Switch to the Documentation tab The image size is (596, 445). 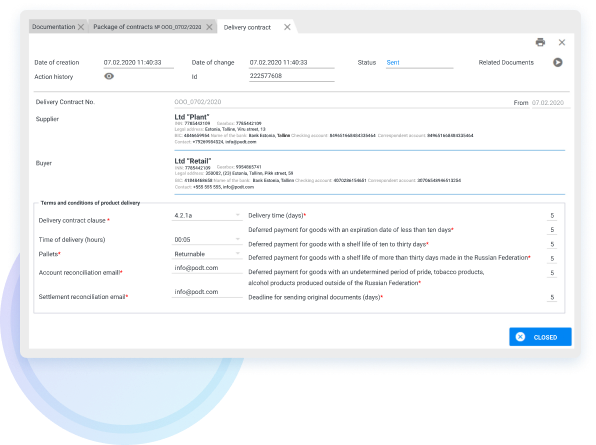tap(54, 27)
